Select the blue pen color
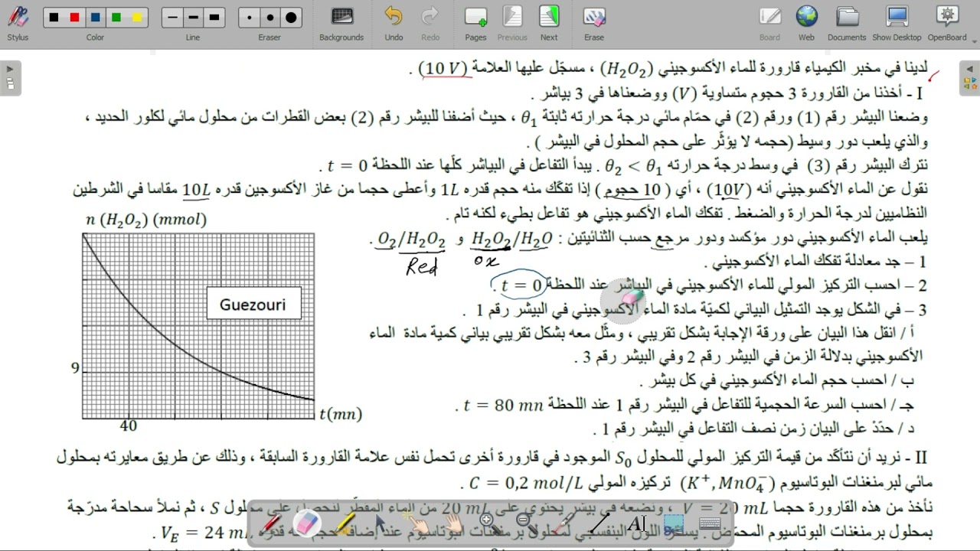 coord(96,17)
